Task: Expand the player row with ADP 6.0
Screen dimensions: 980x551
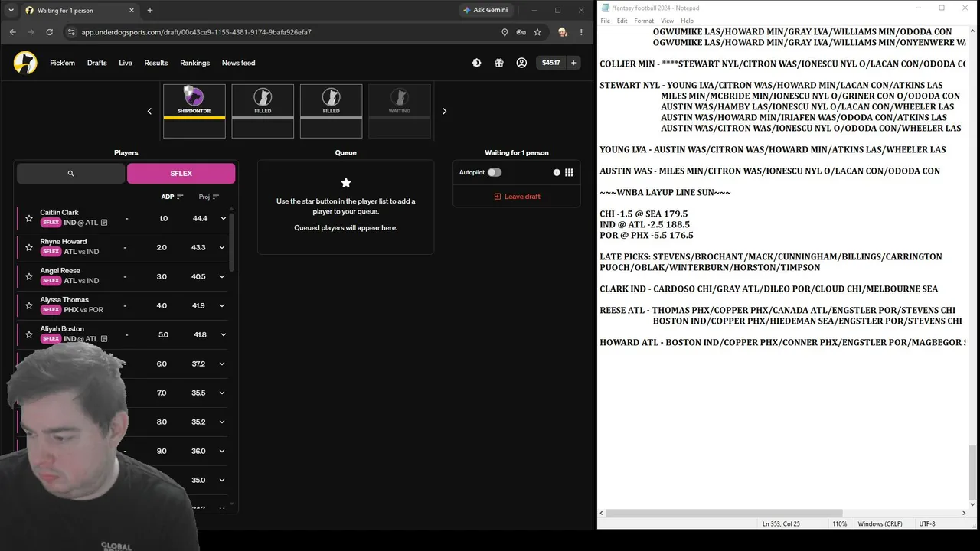Action: point(223,364)
